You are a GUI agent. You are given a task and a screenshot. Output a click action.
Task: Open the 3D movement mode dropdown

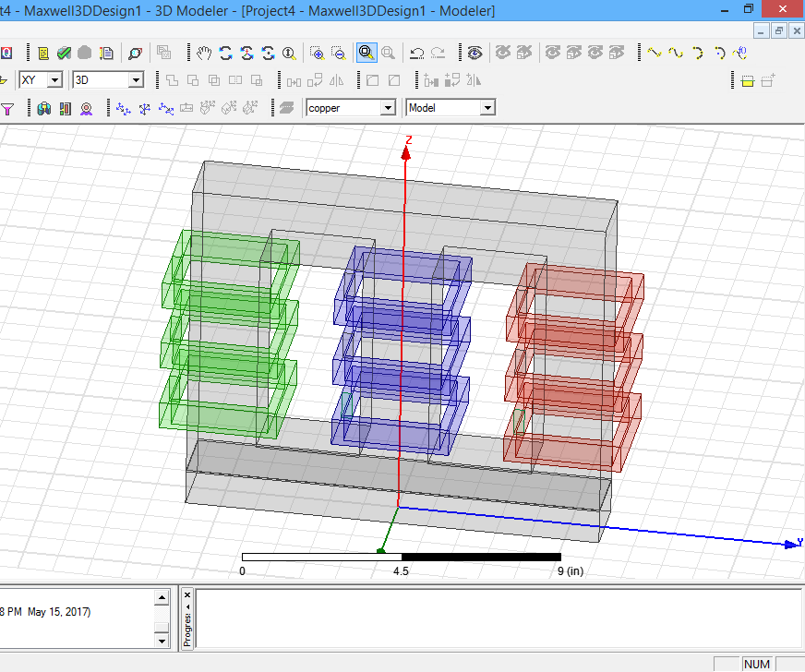pyautogui.click(x=136, y=80)
